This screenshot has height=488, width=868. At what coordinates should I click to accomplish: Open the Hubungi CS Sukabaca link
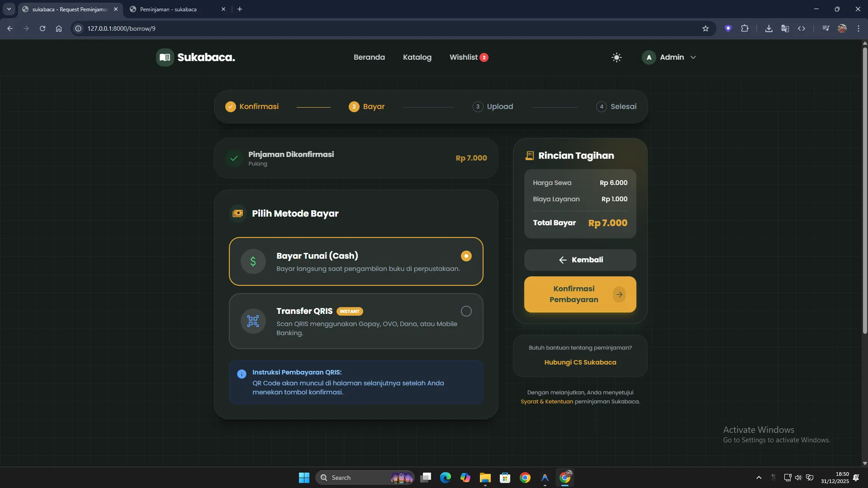point(580,362)
